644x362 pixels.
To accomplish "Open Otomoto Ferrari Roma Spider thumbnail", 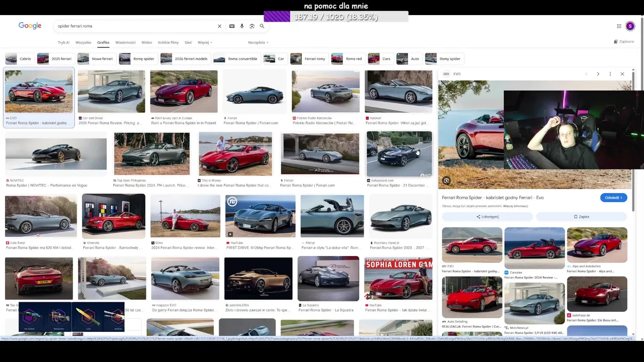I will coord(114,216).
